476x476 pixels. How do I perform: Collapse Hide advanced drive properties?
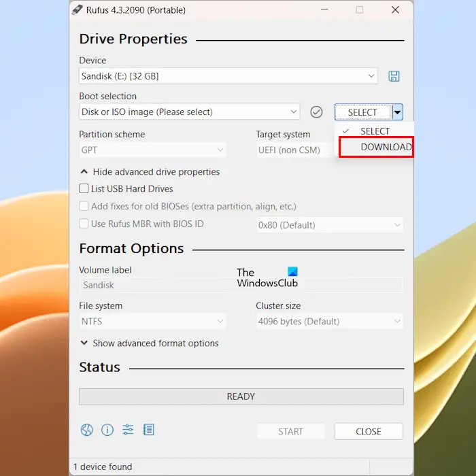point(150,172)
